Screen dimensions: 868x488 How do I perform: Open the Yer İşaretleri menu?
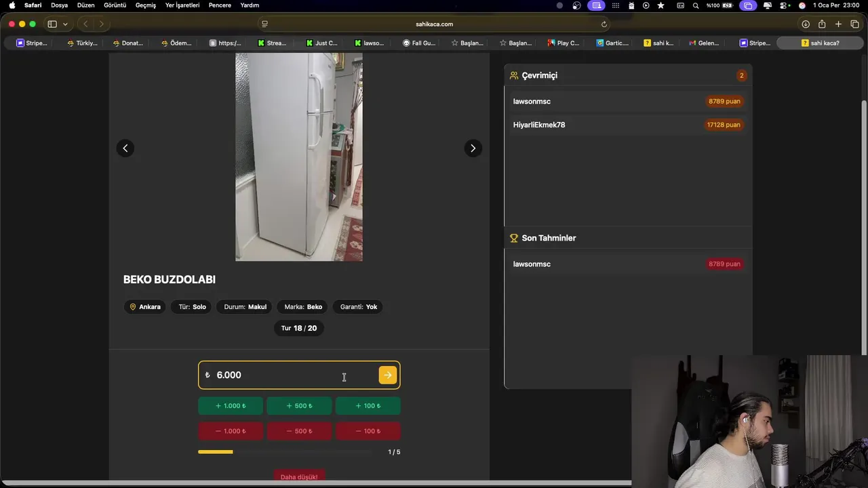182,5
